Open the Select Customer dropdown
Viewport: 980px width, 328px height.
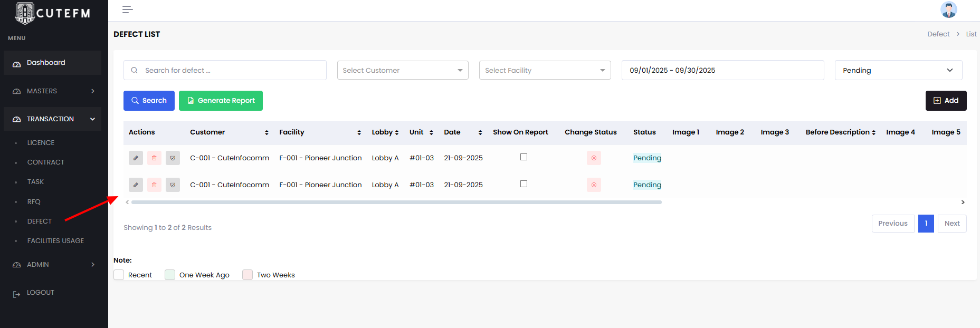coord(403,70)
